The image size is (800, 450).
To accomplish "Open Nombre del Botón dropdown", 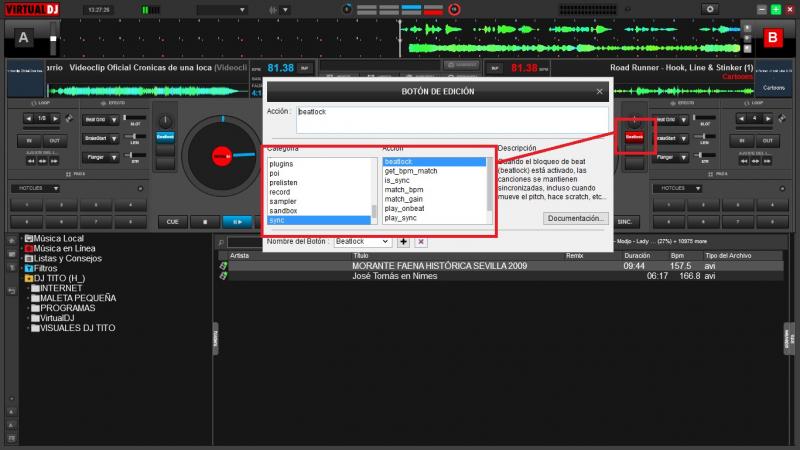I will (362, 241).
